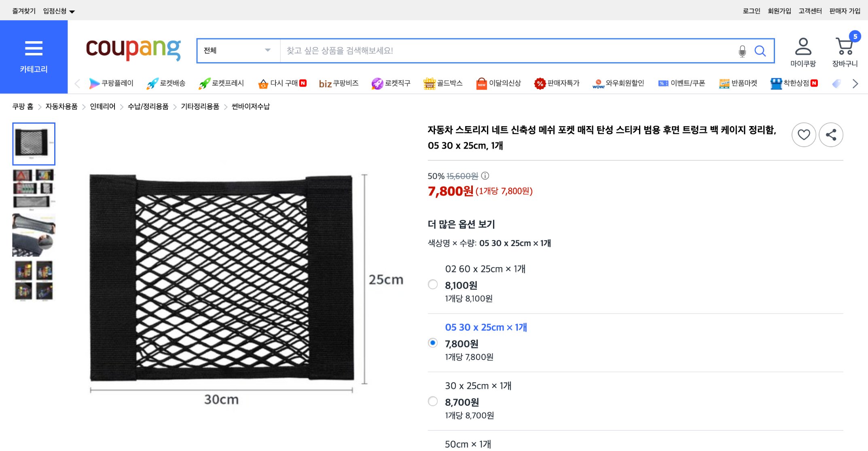Start a search with the magnifier icon
The width and height of the screenshot is (868, 451).
[760, 51]
